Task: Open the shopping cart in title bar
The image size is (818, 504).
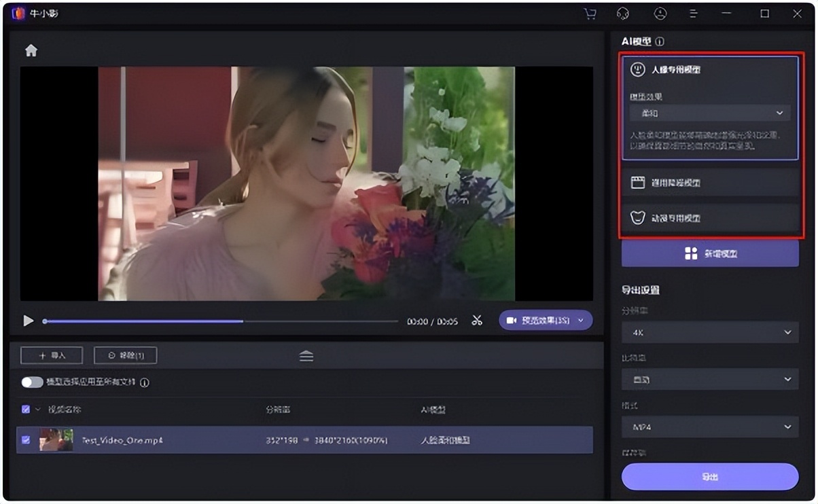Action: (590, 14)
